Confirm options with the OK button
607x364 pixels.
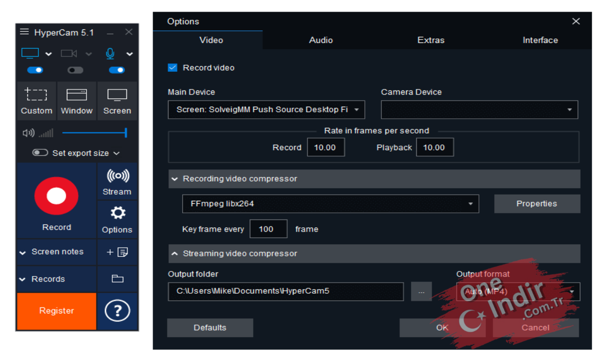[x=442, y=328]
